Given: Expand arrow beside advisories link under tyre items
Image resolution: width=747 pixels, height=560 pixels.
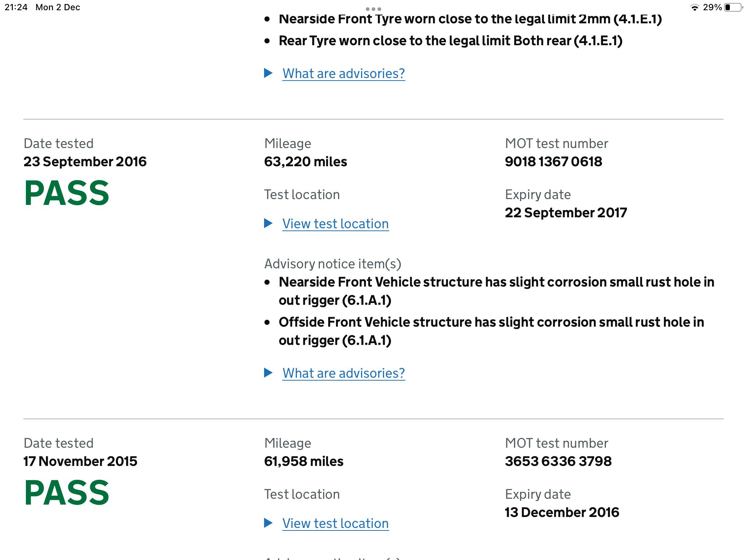Looking at the screenshot, I should pos(268,73).
